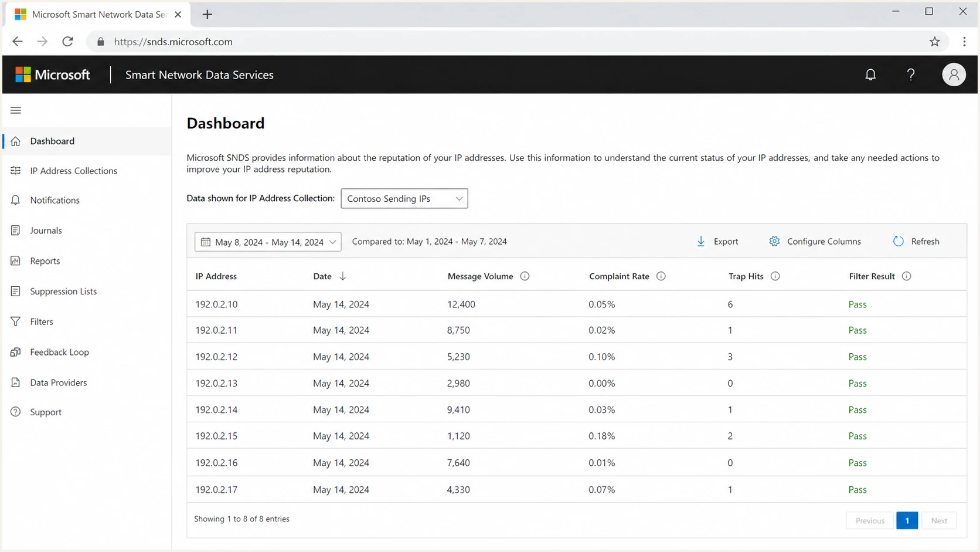Click the help question mark icon
This screenshot has height=552, width=980.
click(x=911, y=74)
